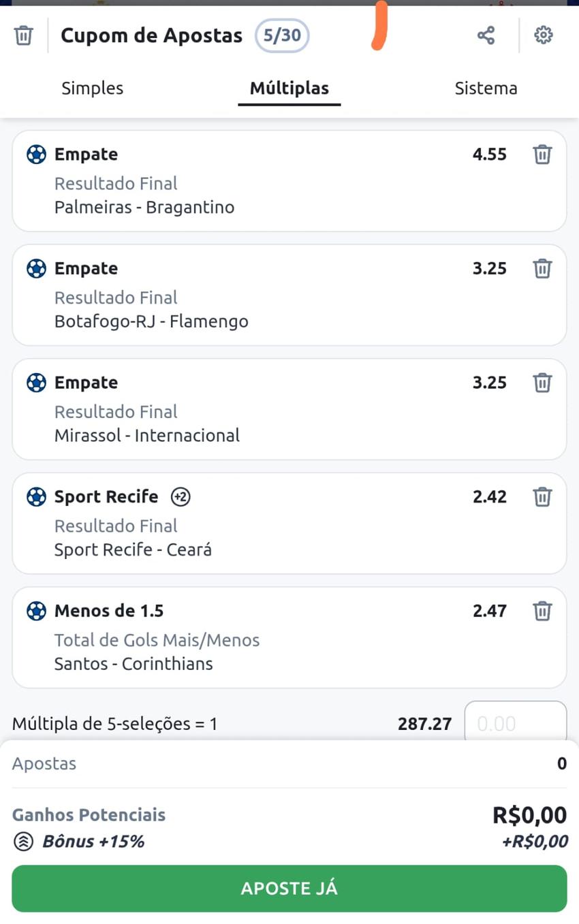This screenshot has height=924, width=579.
Task: Share the bet slip via share icon
Action: [486, 35]
